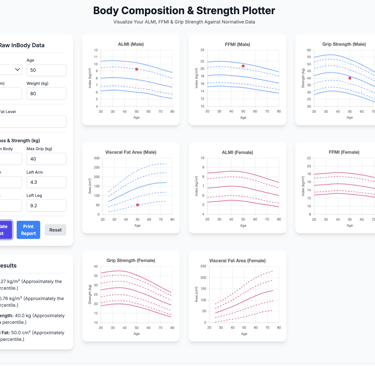The width and height of the screenshot is (375, 366).
Task: Select the Visceral Fat Area (Female) chart
Action: (x=237, y=296)
